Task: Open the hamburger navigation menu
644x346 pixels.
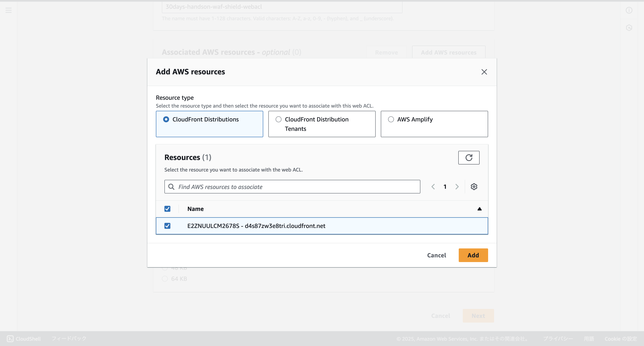Action: click(x=9, y=10)
